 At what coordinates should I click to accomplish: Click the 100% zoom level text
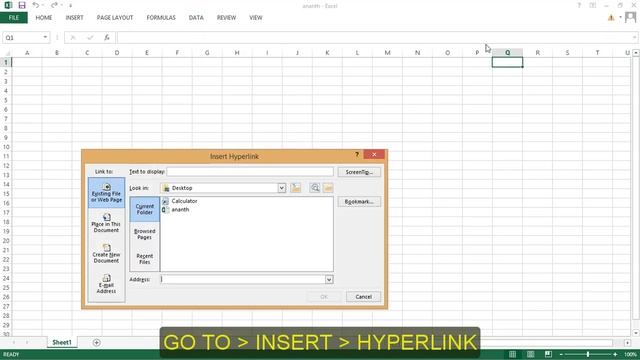(x=630, y=354)
